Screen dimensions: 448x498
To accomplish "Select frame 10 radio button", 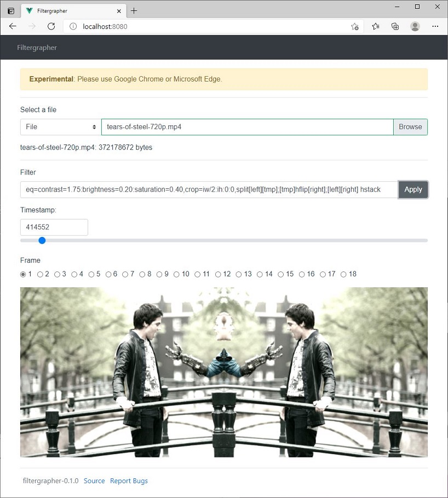I will click(176, 274).
